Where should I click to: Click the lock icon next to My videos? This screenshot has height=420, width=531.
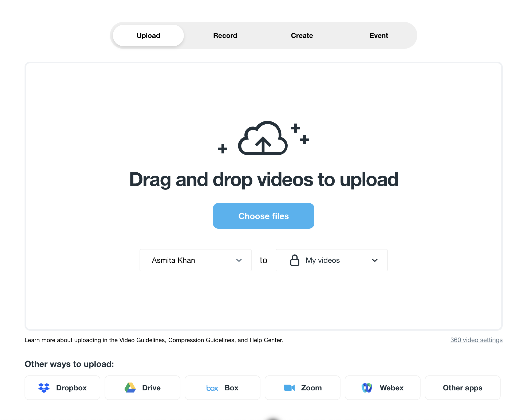click(294, 260)
